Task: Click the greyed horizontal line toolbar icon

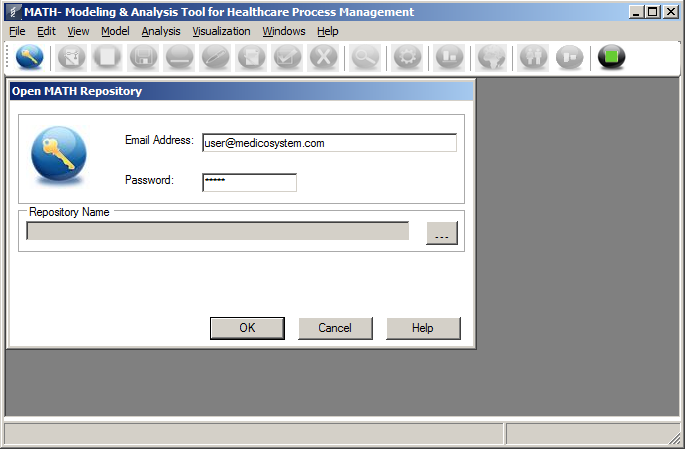Action: pyautogui.click(x=179, y=57)
